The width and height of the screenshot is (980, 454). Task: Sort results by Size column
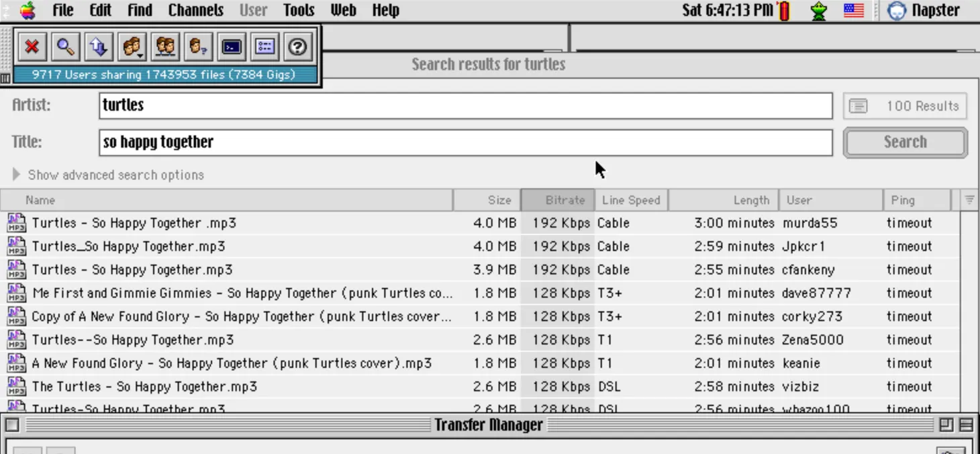click(487, 200)
